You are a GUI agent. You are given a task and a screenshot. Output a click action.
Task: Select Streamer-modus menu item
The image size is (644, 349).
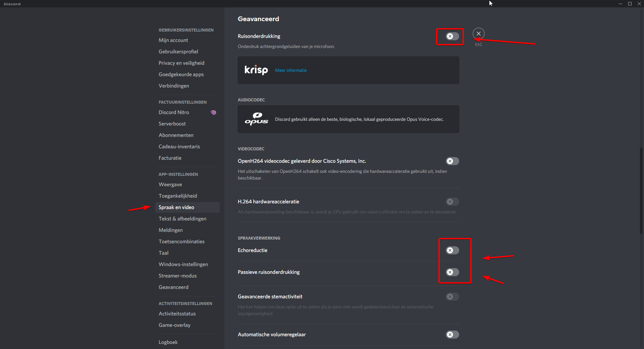coord(177,276)
